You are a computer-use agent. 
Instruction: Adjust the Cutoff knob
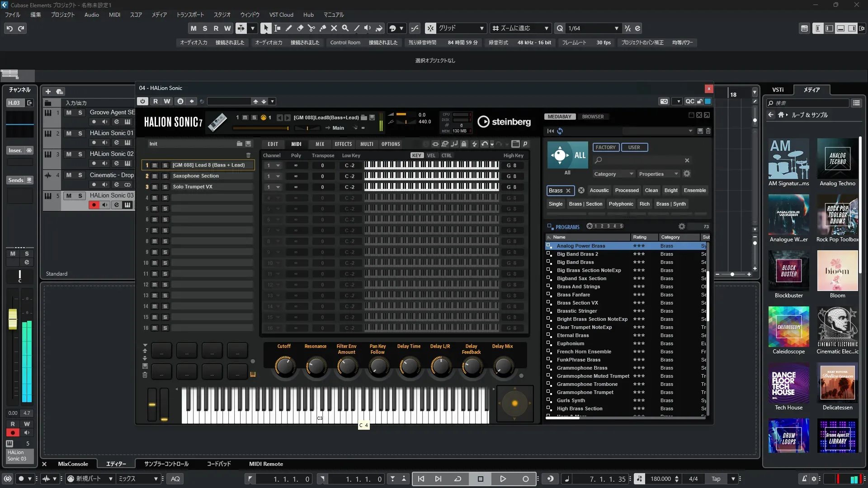click(284, 366)
